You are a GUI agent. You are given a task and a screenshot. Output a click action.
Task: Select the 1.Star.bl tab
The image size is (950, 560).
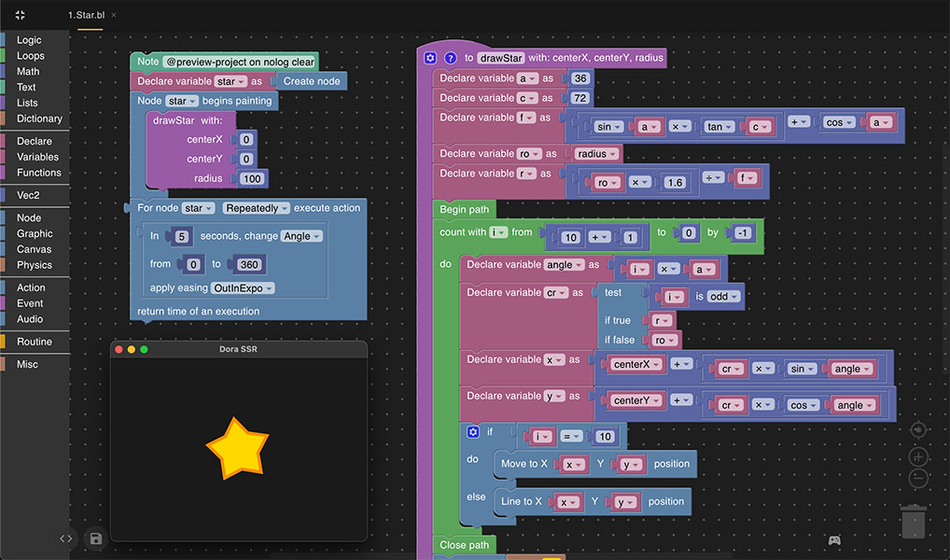[x=86, y=15]
